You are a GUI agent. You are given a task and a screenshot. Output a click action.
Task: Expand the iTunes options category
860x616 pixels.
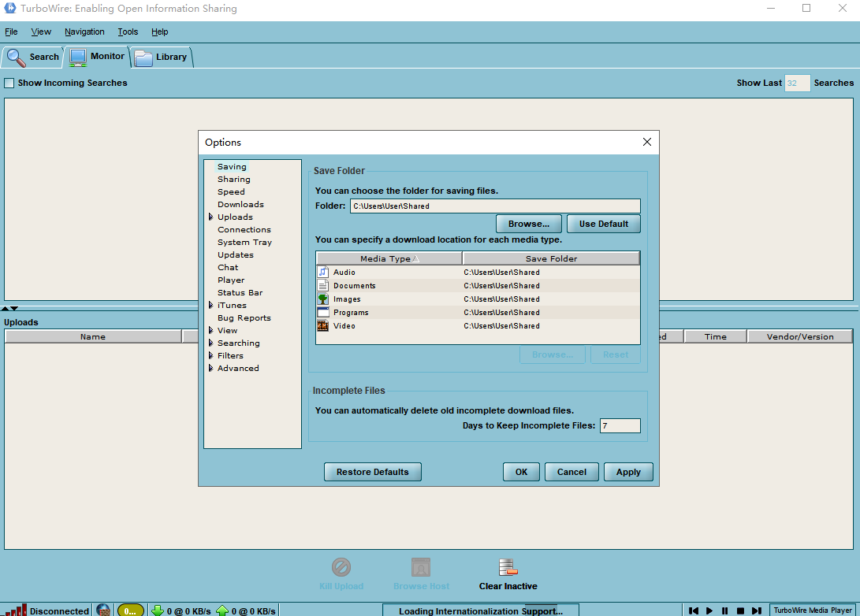coord(210,306)
